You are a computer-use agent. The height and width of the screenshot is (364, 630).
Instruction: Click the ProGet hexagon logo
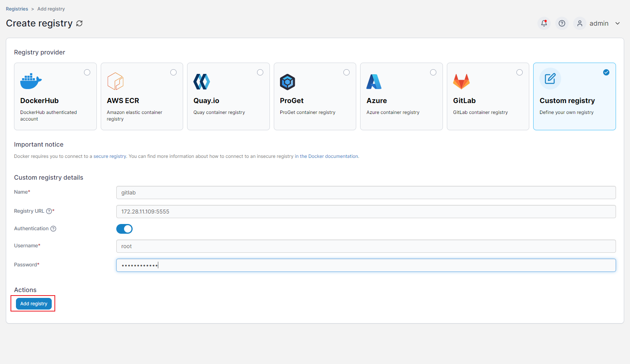(x=288, y=82)
